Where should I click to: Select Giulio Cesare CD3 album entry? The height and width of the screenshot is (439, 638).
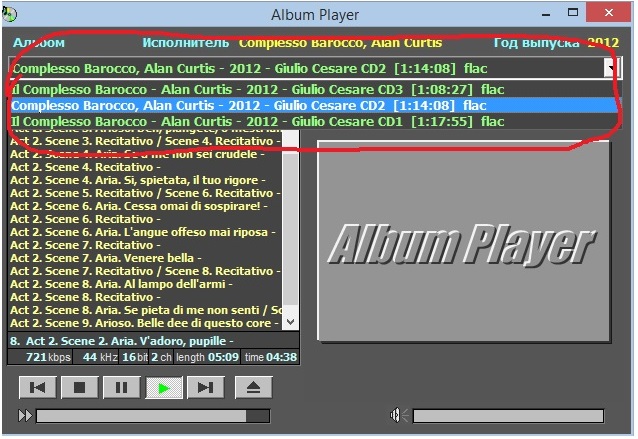(313, 90)
